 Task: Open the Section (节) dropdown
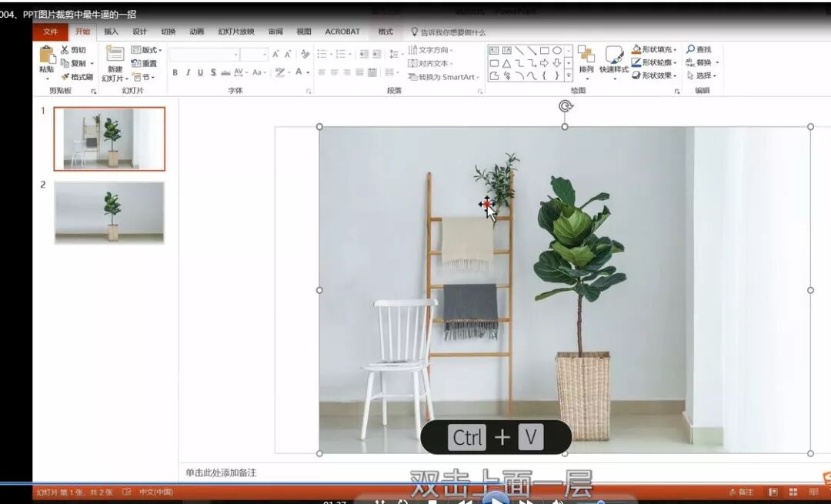click(x=143, y=77)
